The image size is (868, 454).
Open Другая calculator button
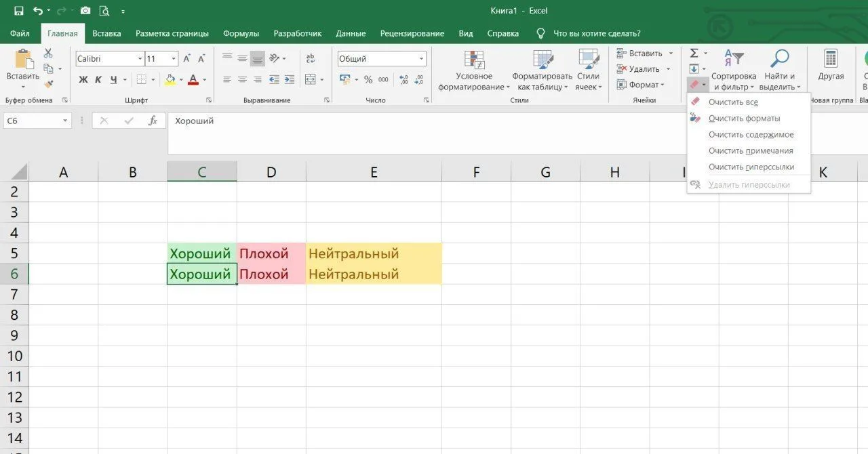pos(831,65)
